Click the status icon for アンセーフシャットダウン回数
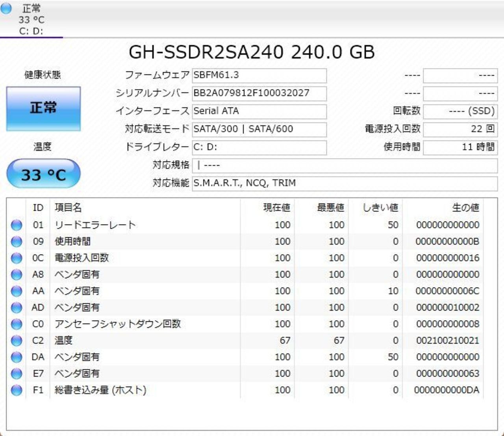Screen dimensions: 504x436 click(x=17, y=324)
